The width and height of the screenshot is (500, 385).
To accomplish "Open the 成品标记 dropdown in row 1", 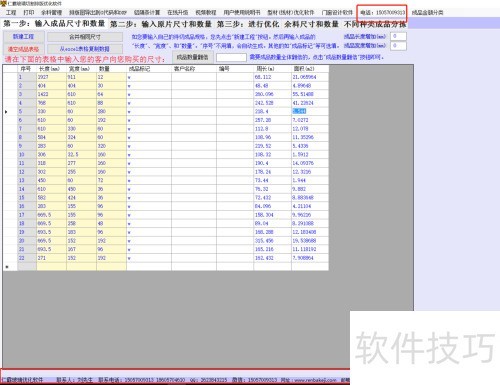I will coord(129,77).
